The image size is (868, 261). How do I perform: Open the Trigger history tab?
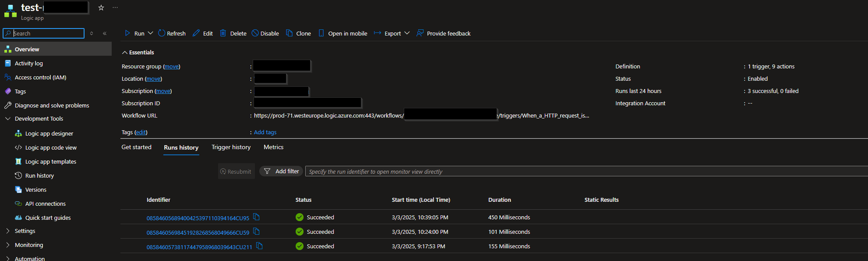231,147
